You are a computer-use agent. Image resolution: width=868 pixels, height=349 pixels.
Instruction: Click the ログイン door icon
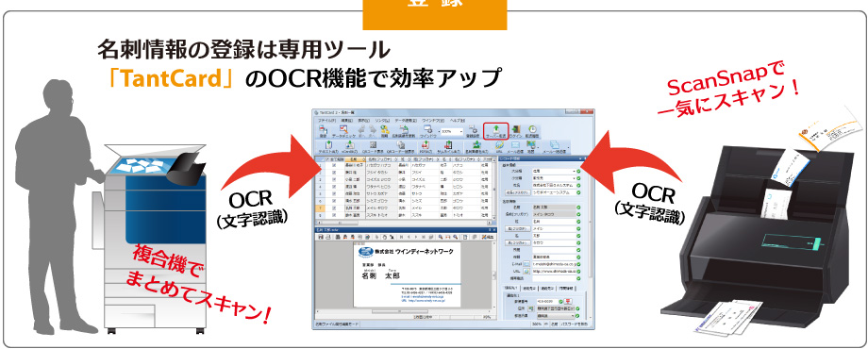click(515, 132)
